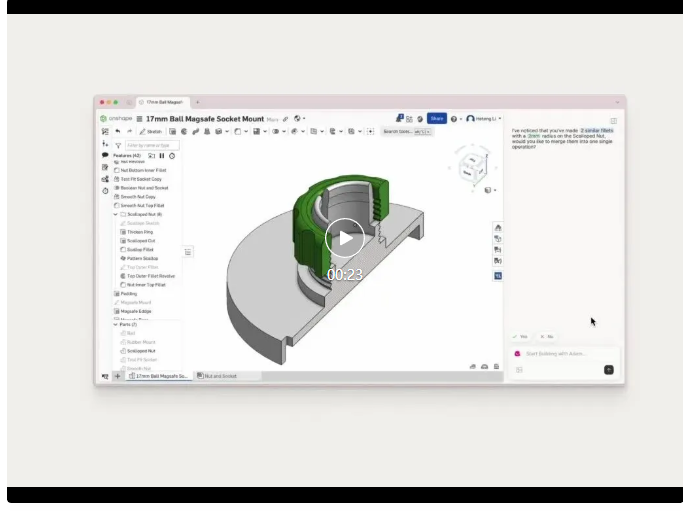Viewport: 683px width, 511px height.
Task: Click the view cube
Action: point(472,167)
